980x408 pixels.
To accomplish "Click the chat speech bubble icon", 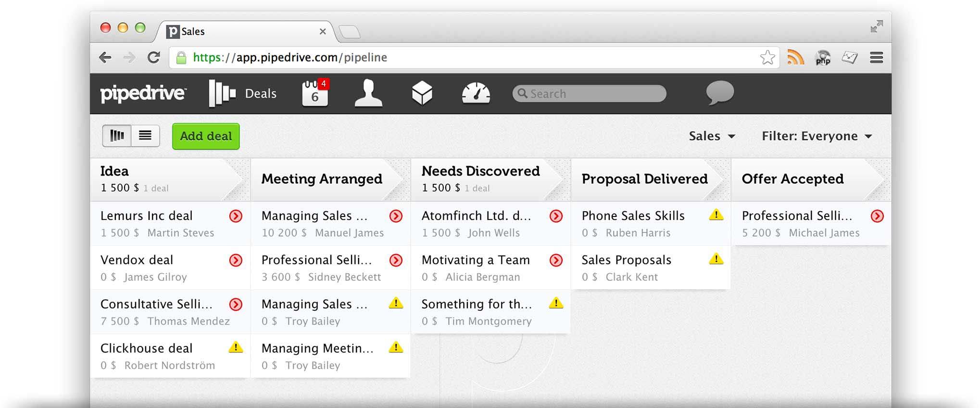I will [719, 92].
